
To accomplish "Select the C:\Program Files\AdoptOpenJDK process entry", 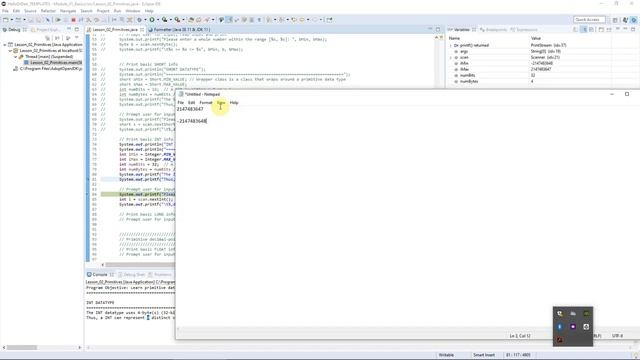I will [48, 69].
